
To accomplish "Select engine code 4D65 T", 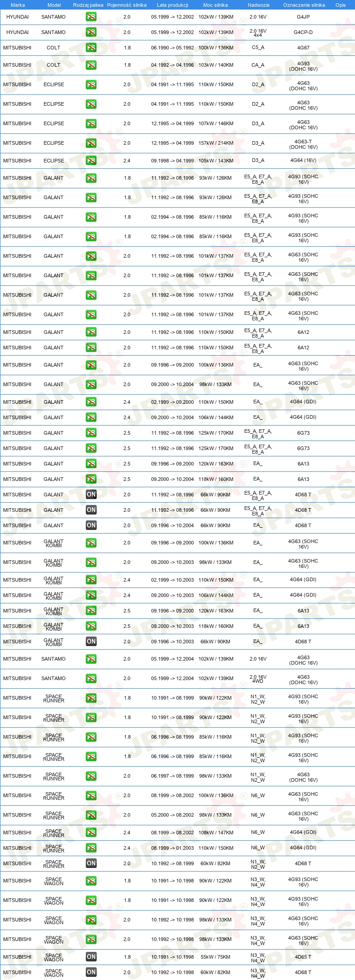I will (303, 957).
